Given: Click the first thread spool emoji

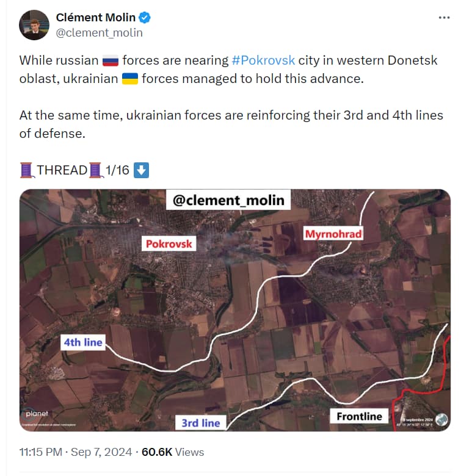Looking at the screenshot, I should [x=27, y=170].
